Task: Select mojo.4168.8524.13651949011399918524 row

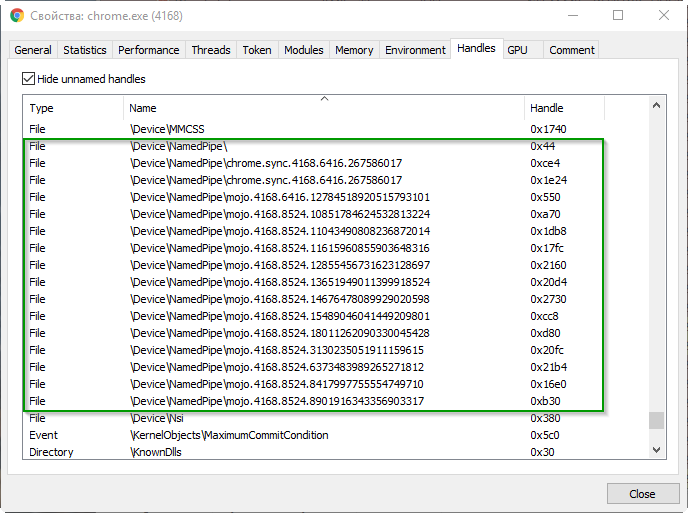Action: pyautogui.click(x=314, y=282)
